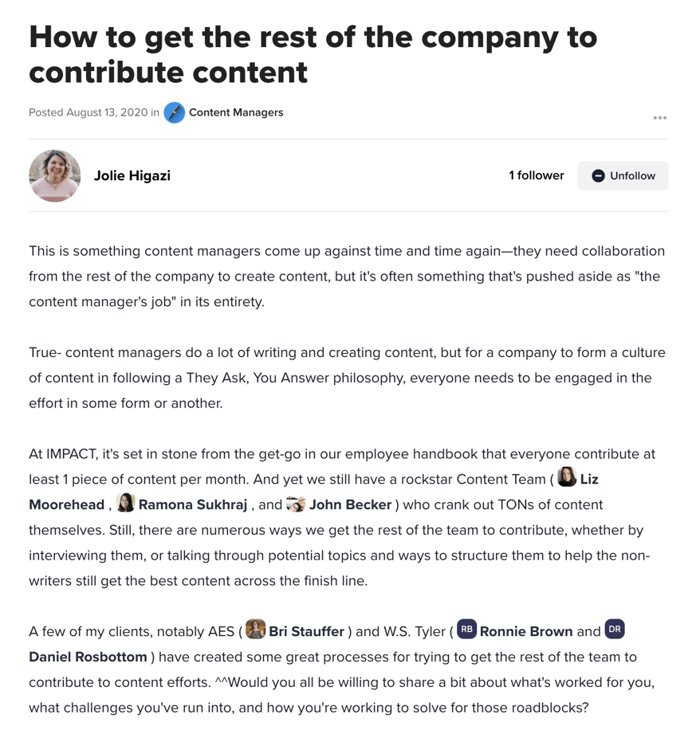
Task: Click the Unfollow button
Action: (623, 176)
